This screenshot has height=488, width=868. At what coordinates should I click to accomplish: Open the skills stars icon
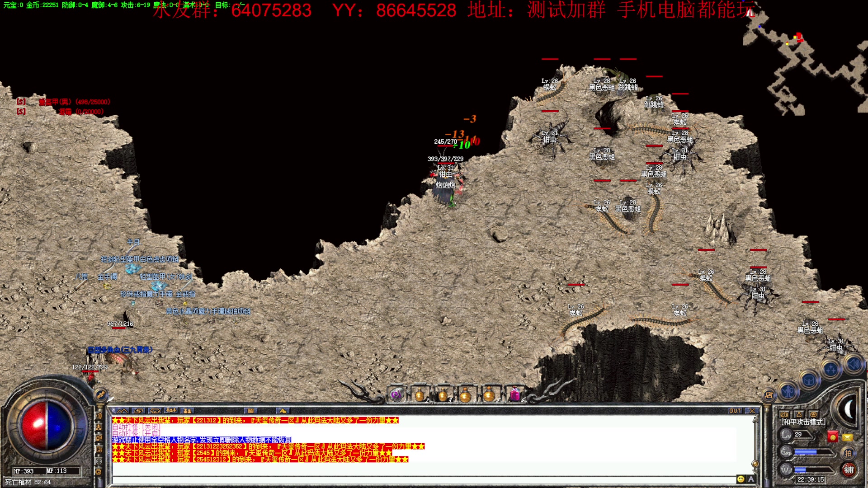coord(831,370)
